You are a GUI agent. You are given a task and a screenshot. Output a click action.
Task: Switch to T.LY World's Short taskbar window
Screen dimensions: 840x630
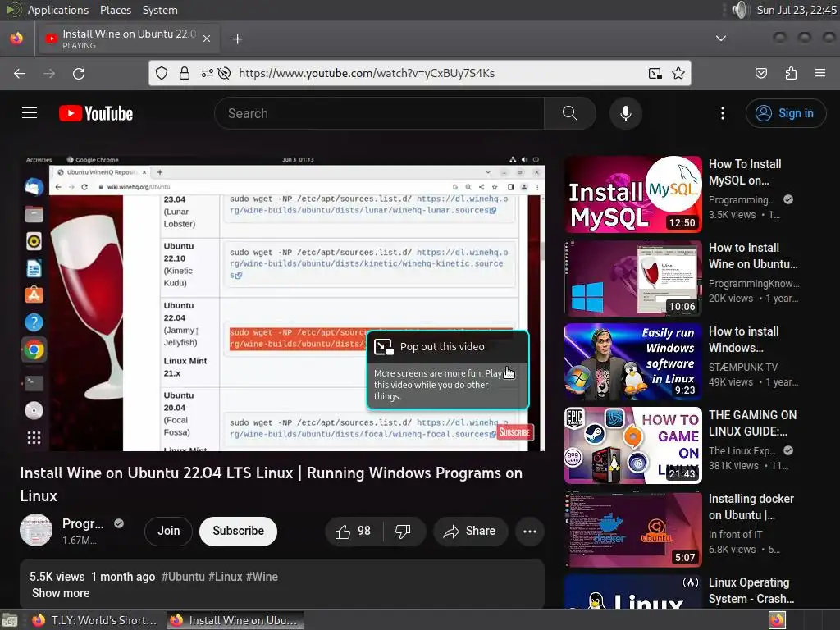pyautogui.click(x=94, y=620)
